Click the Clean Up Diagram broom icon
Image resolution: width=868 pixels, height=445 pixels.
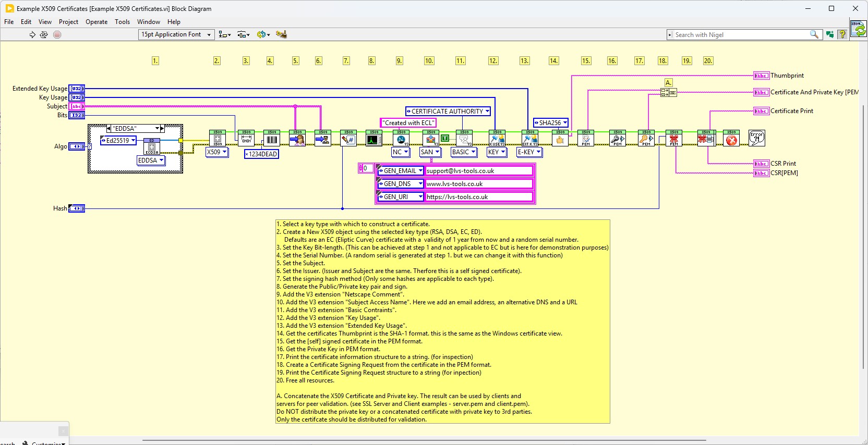pos(281,34)
